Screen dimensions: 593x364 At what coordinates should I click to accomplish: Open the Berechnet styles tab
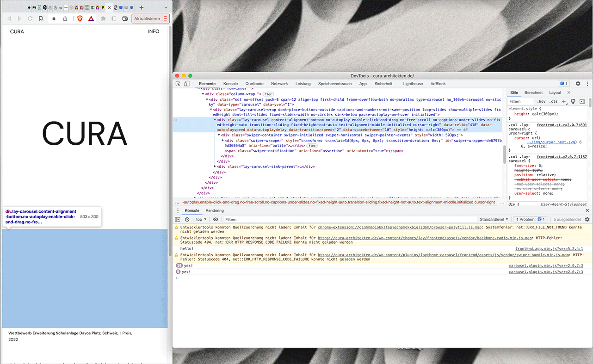click(533, 93)
